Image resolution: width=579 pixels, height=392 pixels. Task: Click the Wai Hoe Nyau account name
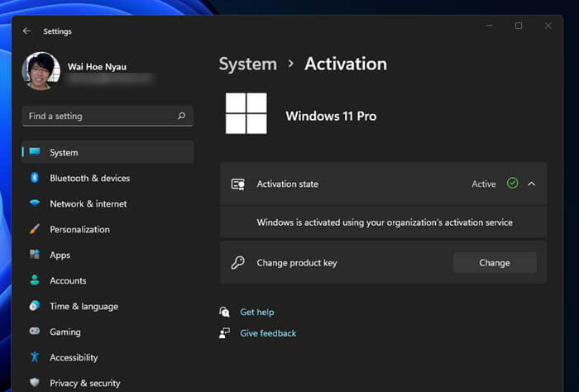tap(97, 67)
